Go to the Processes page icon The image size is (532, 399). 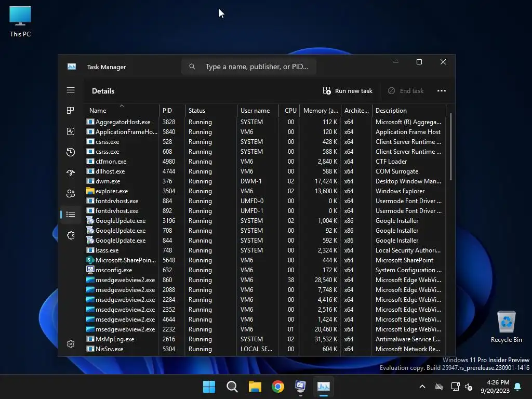(x=71, y=111)
